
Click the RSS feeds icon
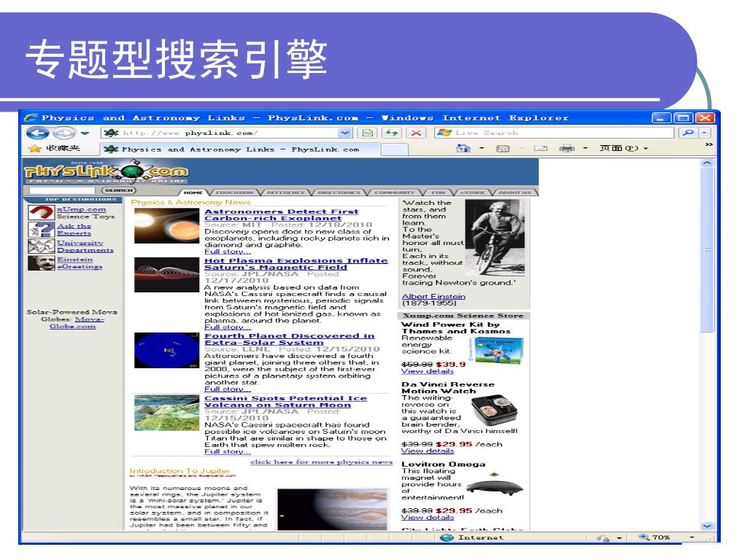click(x=503, y=149)
